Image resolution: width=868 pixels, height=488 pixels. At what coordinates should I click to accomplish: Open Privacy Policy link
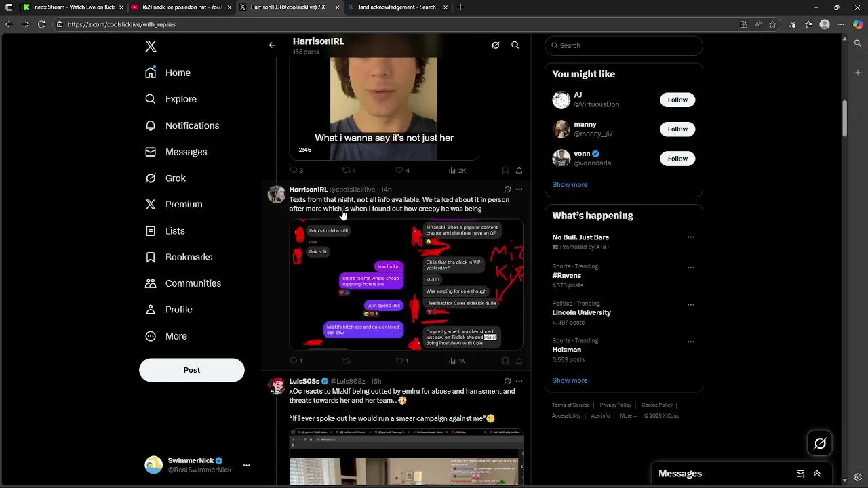[616, 405]
